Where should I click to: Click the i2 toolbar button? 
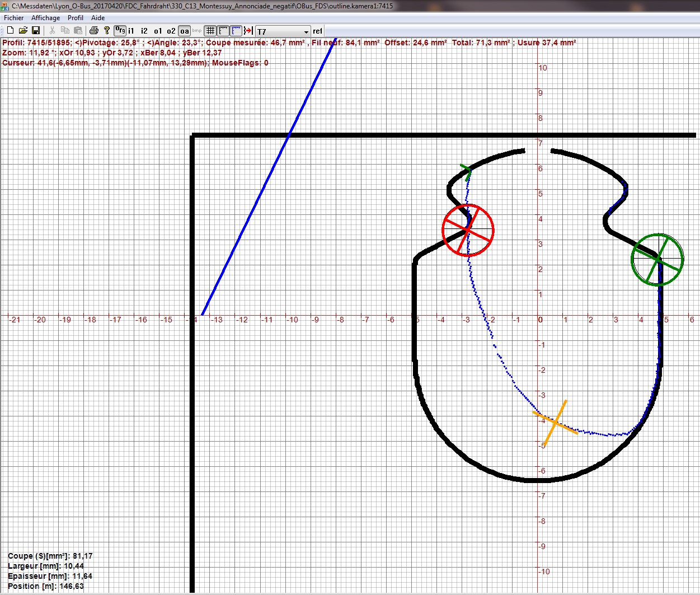coord(144,31)
